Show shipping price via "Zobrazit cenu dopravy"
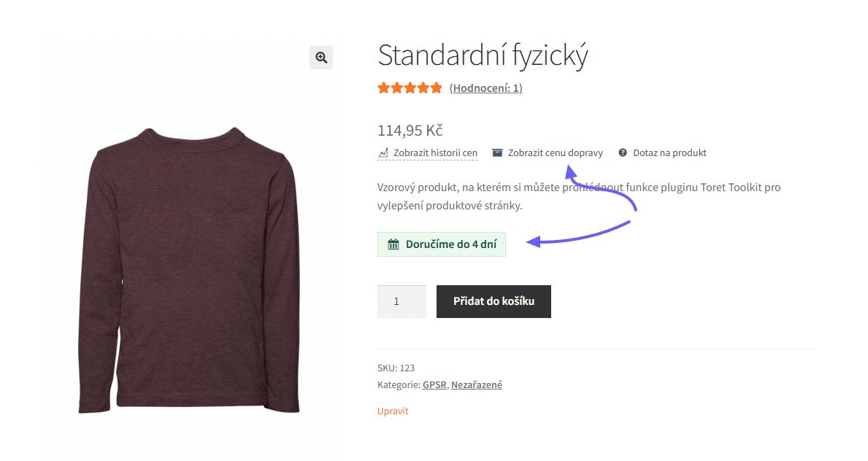This screenshot has height=461, width=868. pos(555,153)
